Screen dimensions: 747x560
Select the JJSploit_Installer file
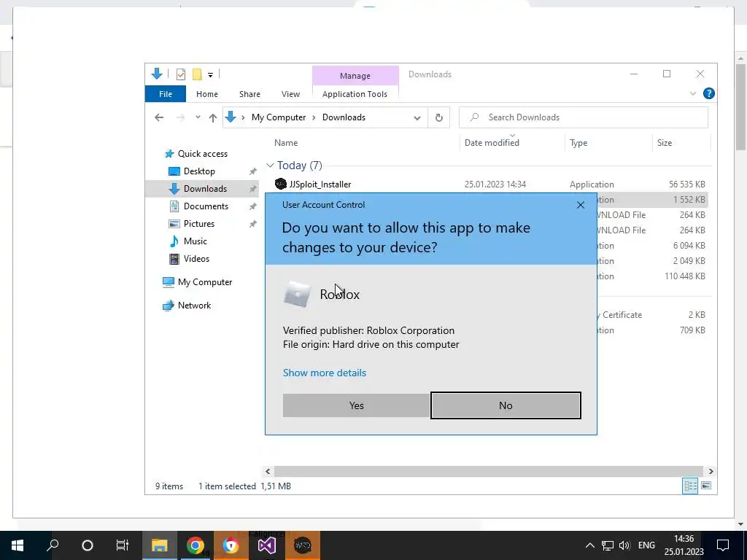(320, 184)
